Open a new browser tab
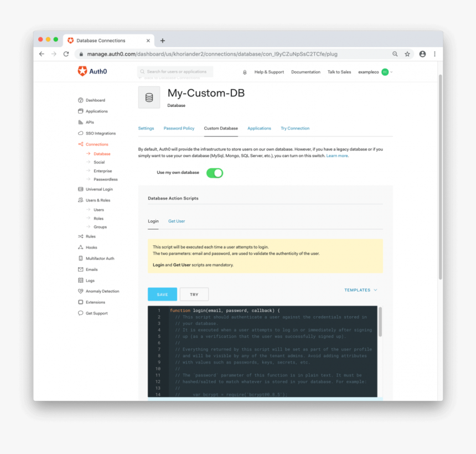This screenshot has width=476, height=454. [x=163, y=40]
